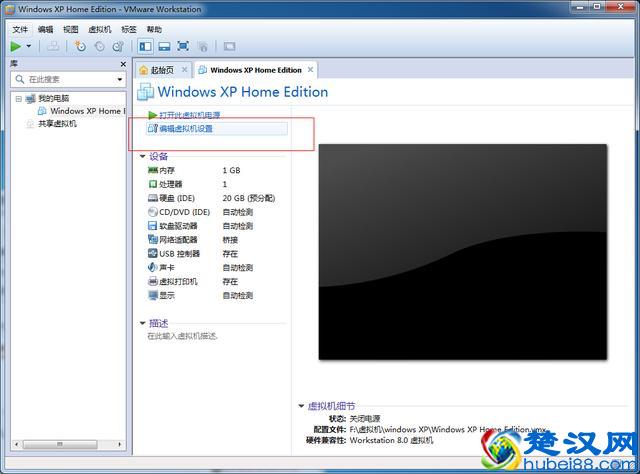Switch to the 起始页 tab
The width and height of the screenshot is (640, 474).
[x=162, y=70]
